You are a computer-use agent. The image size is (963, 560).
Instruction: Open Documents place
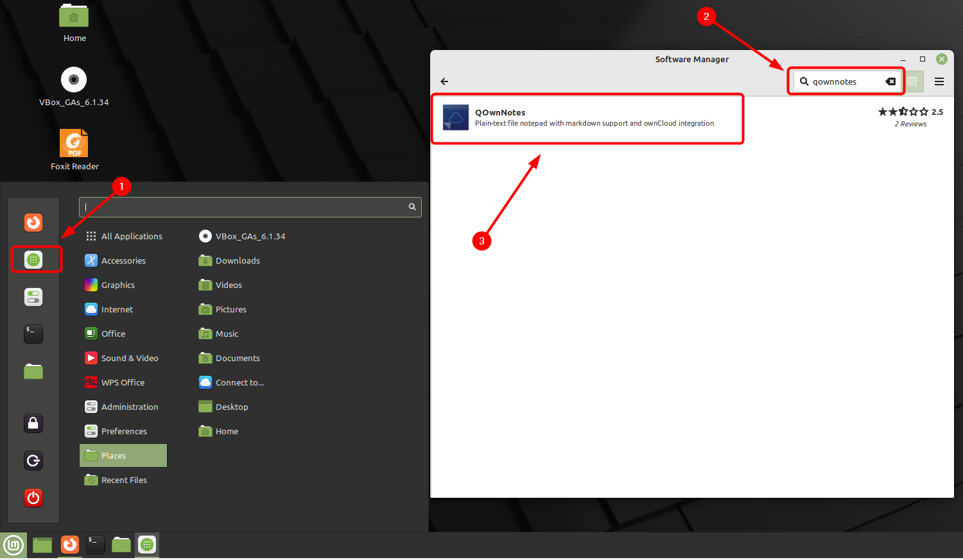pyautogui.click(x=230, y=358)
